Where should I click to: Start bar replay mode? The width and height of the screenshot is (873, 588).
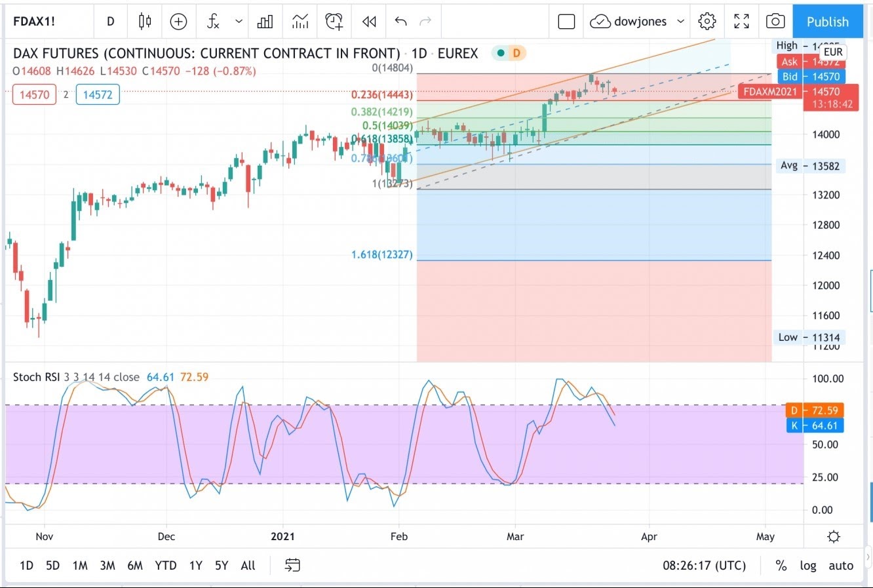coord(369,22)
